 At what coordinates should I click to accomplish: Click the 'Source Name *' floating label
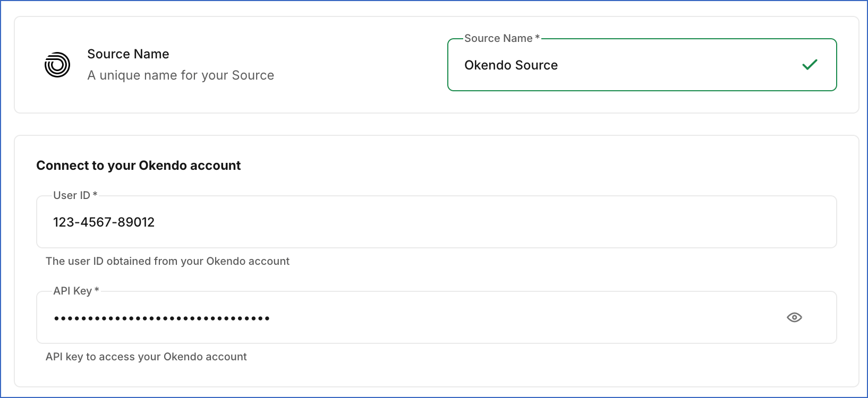502,38
